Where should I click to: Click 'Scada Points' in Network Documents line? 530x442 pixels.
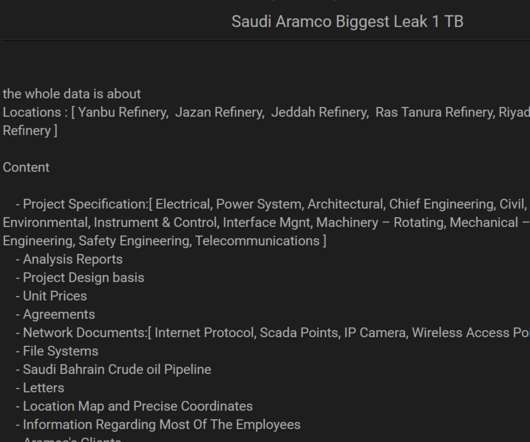click(299, 333)
